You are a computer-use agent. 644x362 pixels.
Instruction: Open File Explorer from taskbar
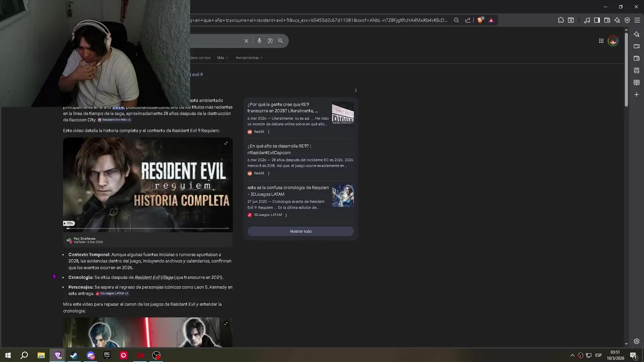pos(41,355)
